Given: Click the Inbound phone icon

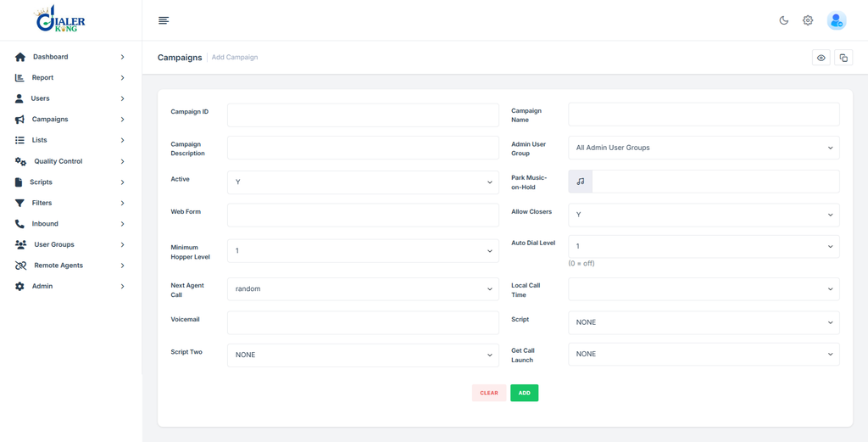Looking at the screenshot, I should click(19, 224).
